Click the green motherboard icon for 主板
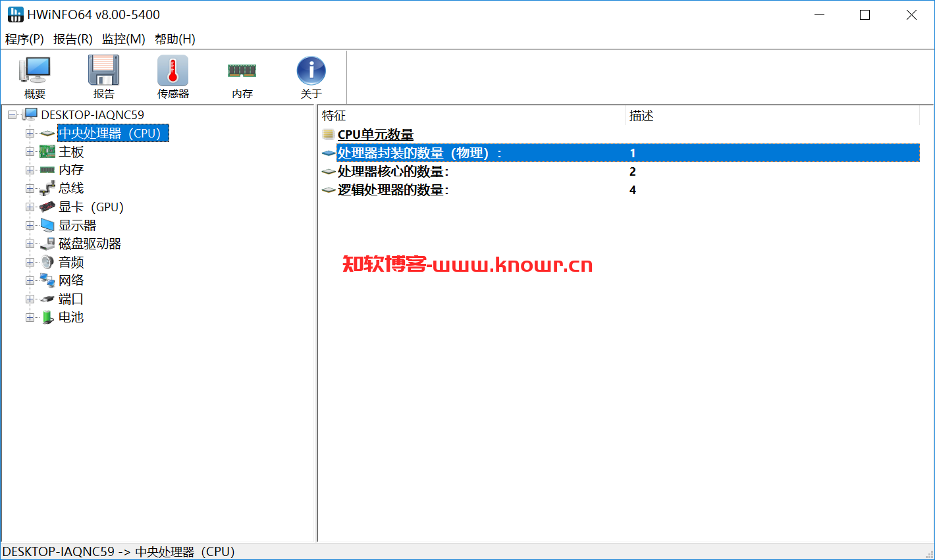 click(x=47, y=152)
